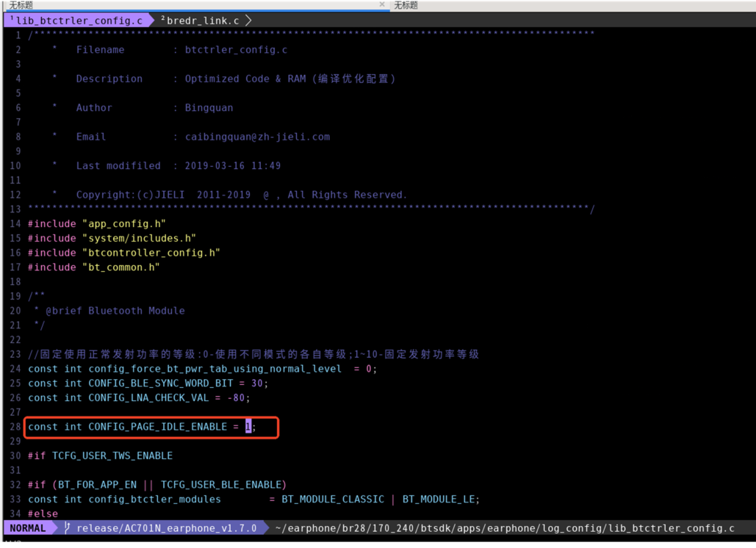Click the Chinese comment starting with //固定使用正常发射功率
This screenshot has height=548, width=756.
(253, 354)
